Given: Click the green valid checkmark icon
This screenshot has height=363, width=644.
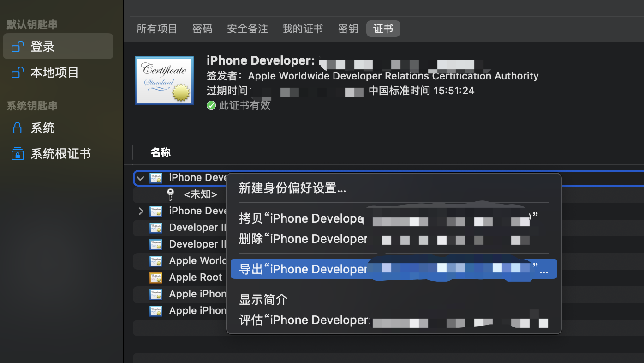Looking at the screenshot, I should pos(211,105).
